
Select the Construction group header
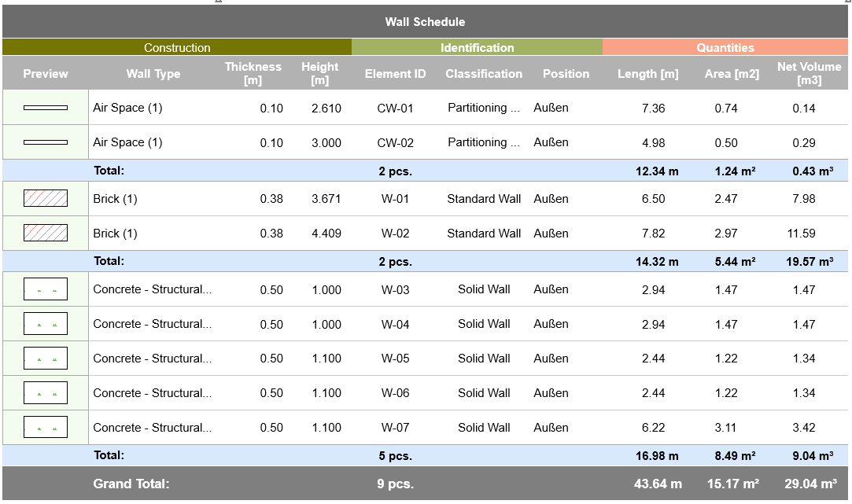point(177,47)
